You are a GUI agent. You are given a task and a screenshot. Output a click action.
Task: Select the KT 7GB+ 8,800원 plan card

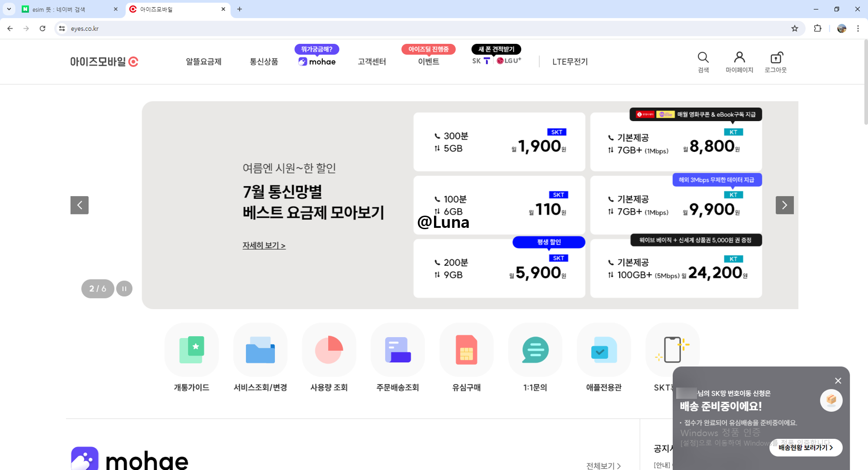click(676, 142)
